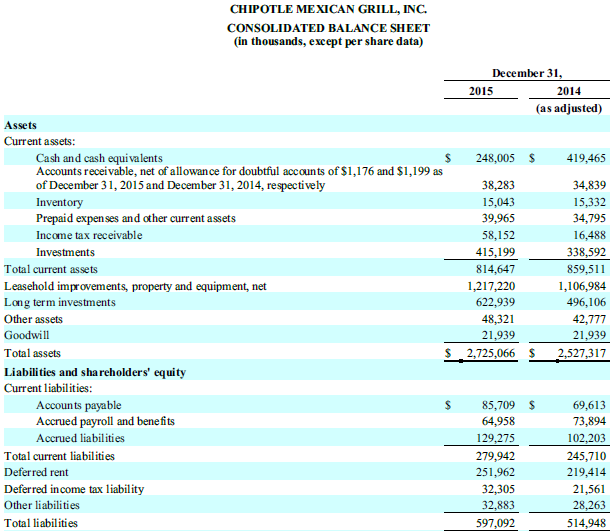Click the 'Other liabilities' row label
Image resolution: width=613 pixels, height=531 pixels.
41,505
